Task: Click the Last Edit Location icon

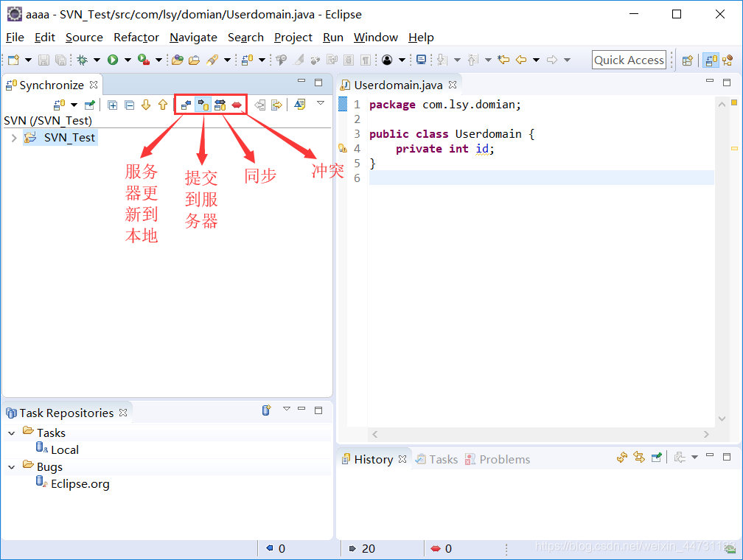Action: pos(503,60)
